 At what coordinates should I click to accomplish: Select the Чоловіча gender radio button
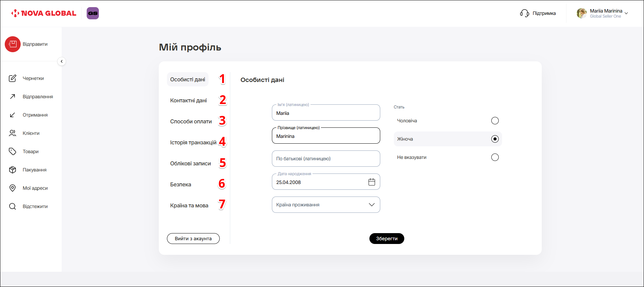(495, 121)
